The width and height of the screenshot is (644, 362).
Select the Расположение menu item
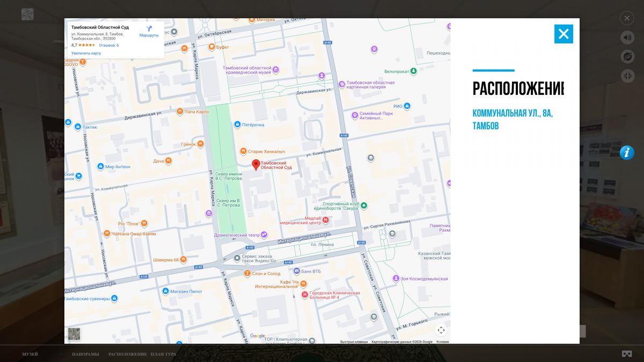[127, 354]
